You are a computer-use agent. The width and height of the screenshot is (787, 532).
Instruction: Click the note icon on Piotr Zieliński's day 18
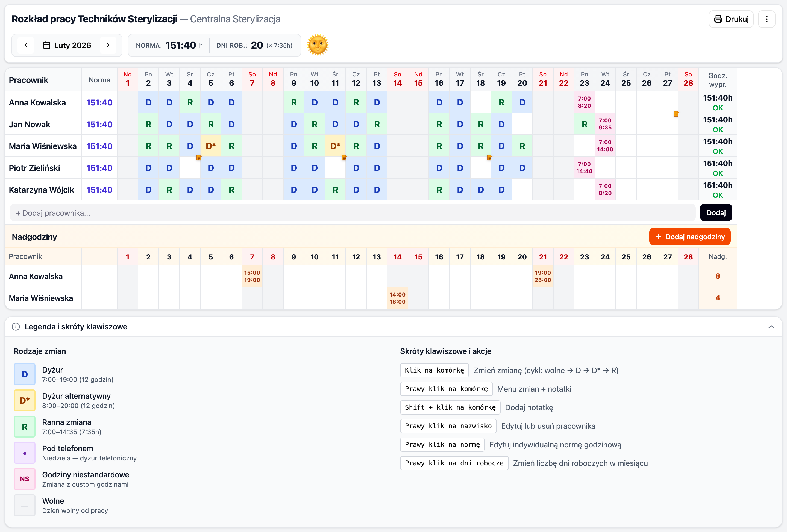tap(489, 158)
